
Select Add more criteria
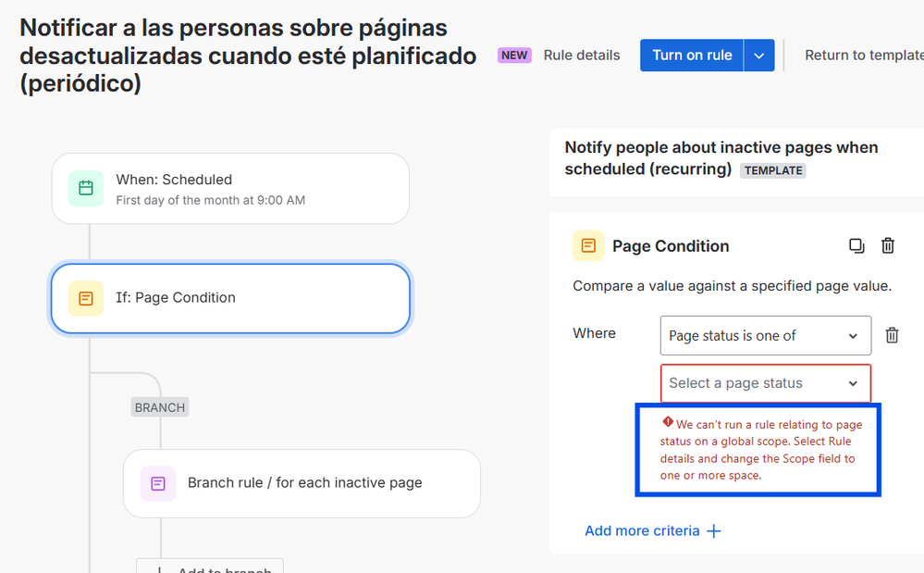642,530
